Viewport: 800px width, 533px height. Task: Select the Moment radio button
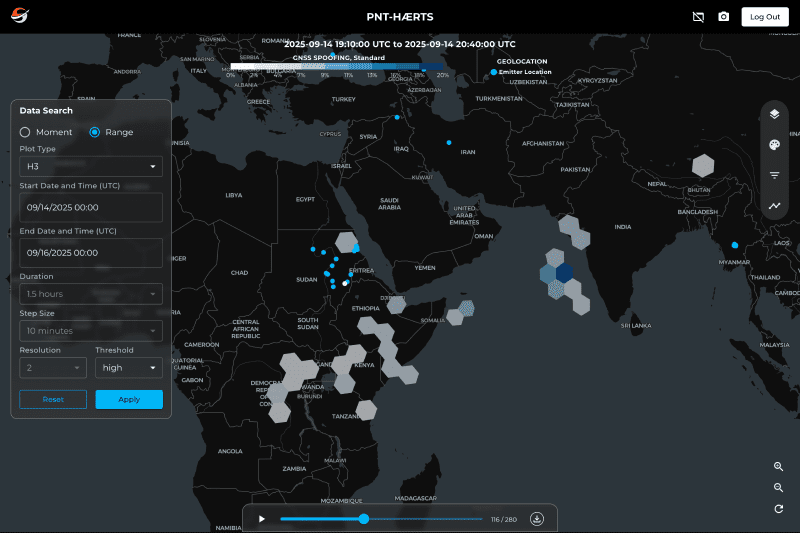click(x=25, y=132)
